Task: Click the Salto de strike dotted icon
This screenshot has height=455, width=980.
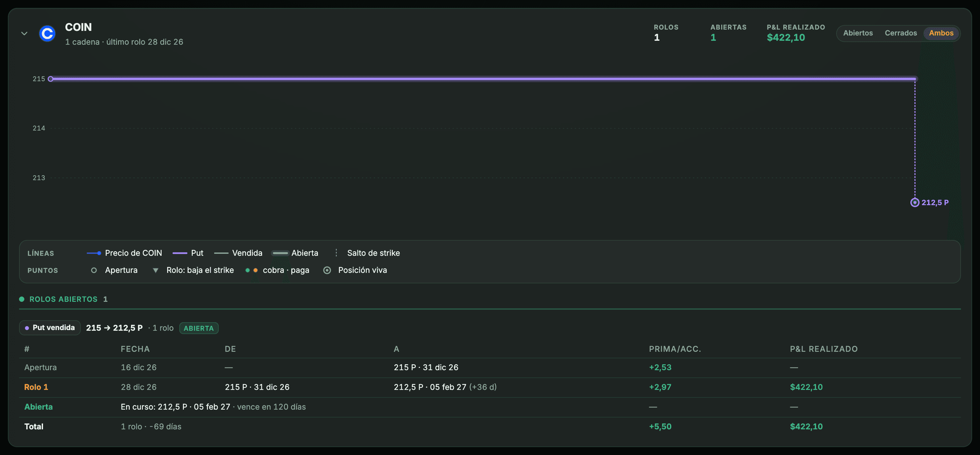Action: coord(336,253)
